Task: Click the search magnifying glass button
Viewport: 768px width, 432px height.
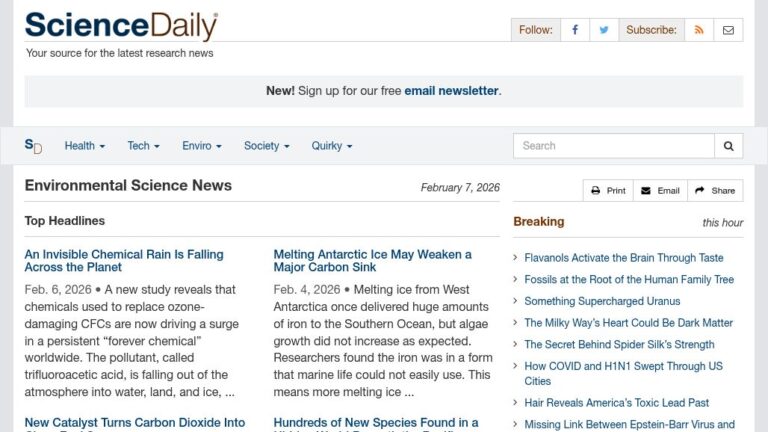Action: [x=729, y=146]
